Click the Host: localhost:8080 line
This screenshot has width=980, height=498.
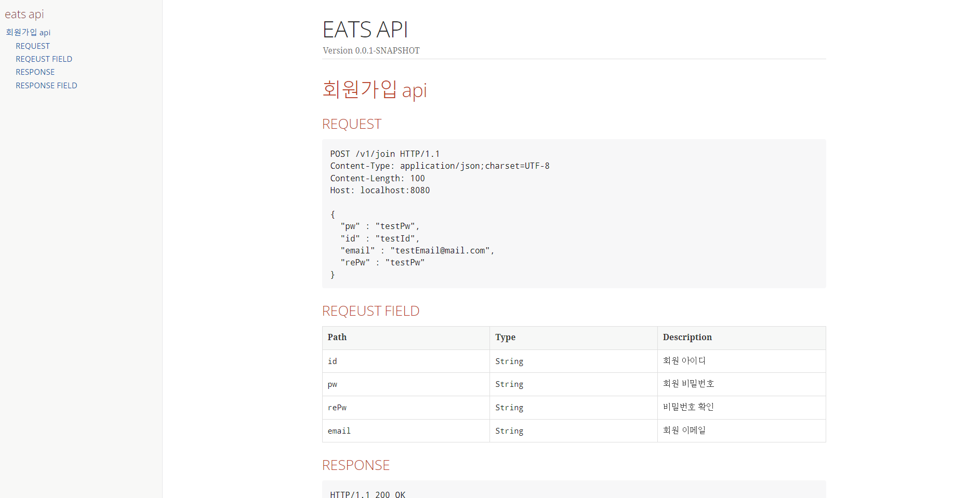point(380,191)
